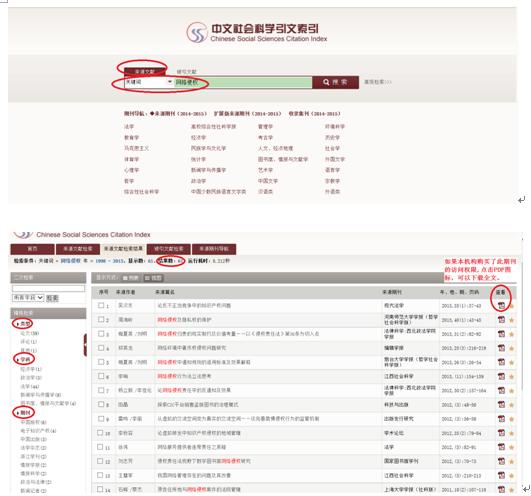Click the secondary search text field in the sidebar
Screen dimensions: 531x496
48,288
